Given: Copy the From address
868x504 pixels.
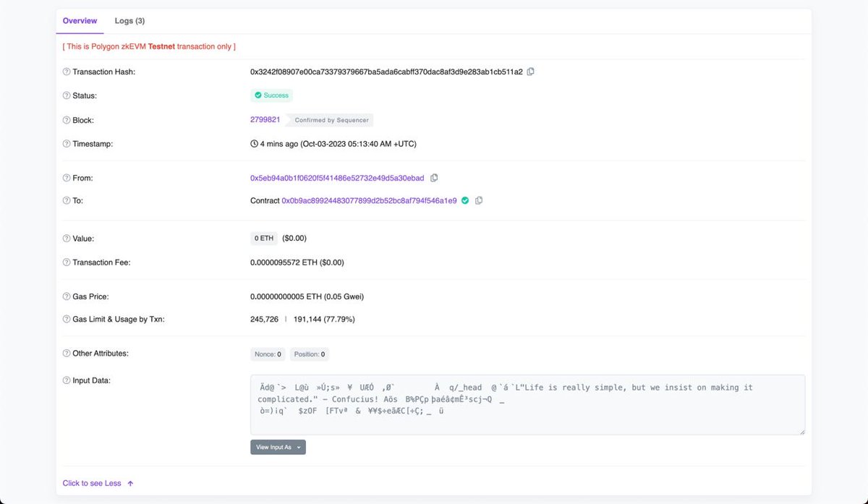Looking at the screenshot, I should [x=434, y=177].
